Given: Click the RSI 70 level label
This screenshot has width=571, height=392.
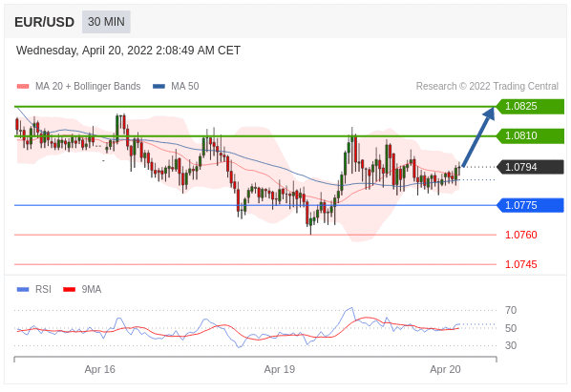Looking at the screenshot, I should tap(511, 310).
